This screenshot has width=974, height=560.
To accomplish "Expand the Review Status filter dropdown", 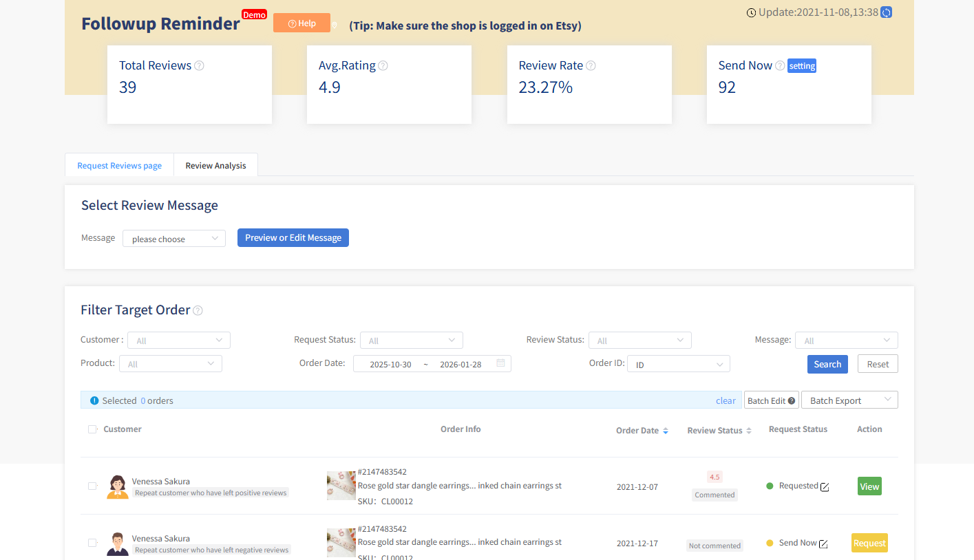I will point(639,340).
